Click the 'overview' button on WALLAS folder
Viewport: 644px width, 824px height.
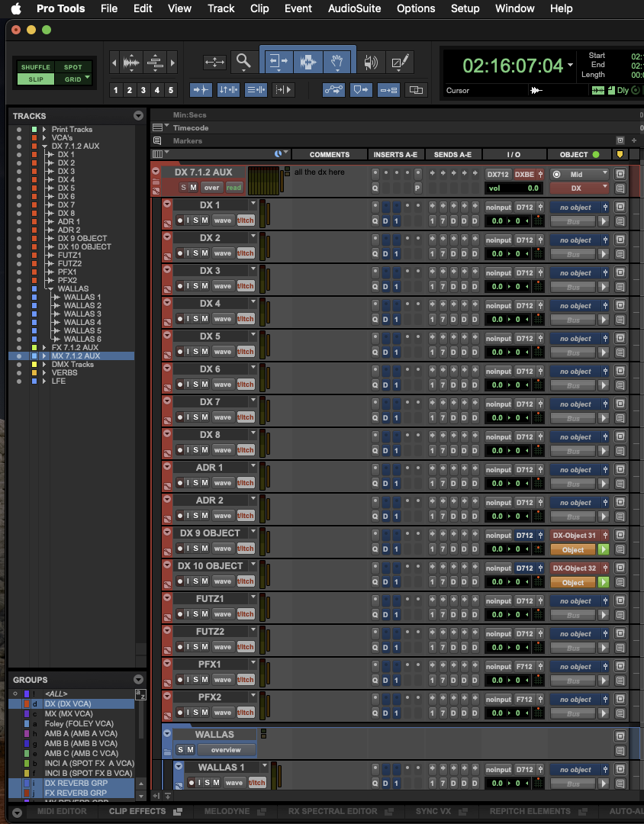point(226,750)
